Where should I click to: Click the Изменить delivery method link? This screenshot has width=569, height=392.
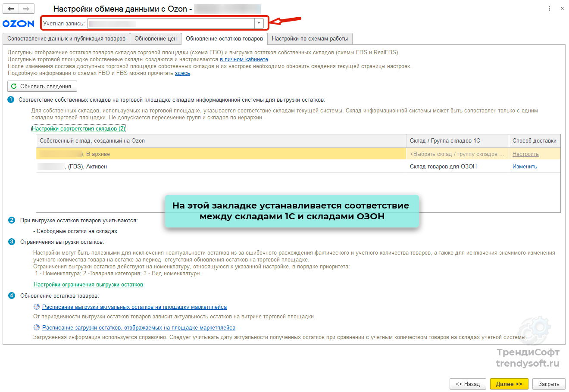click(x=525, y=166)
